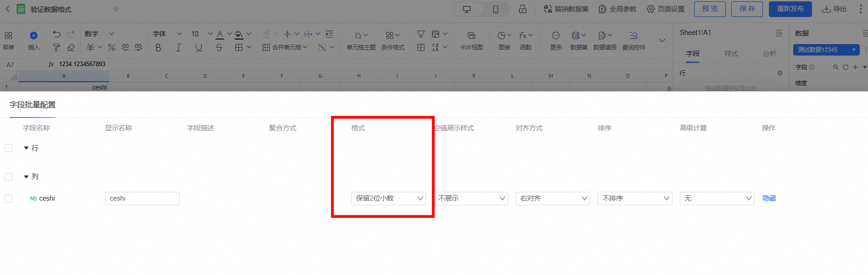Check the checkbox beside 列 row
The image size is (868, 275).
click(x=9, y=177)
